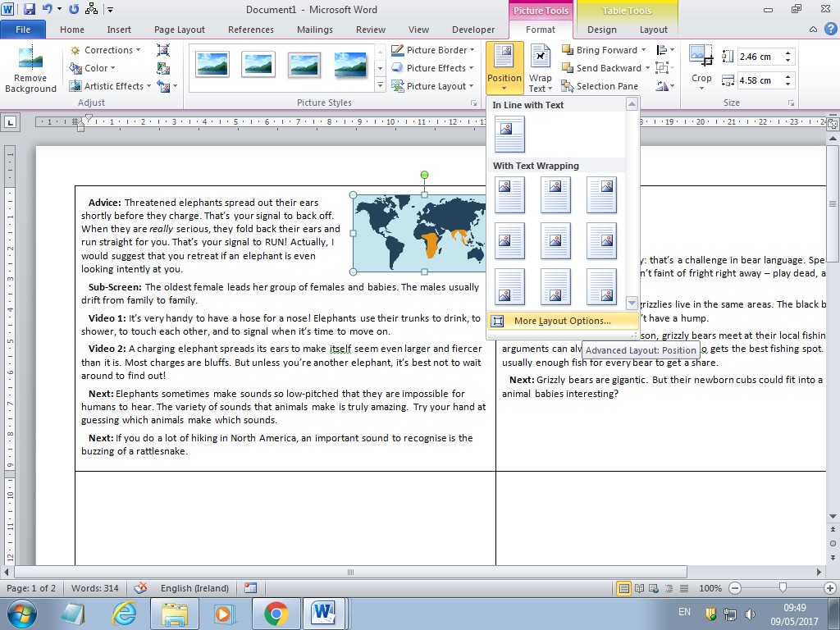Image resolution: width=840 pixels, height=630 pixels.
Task: Expand the Picture Styles gallery
Action: (380, 85)
